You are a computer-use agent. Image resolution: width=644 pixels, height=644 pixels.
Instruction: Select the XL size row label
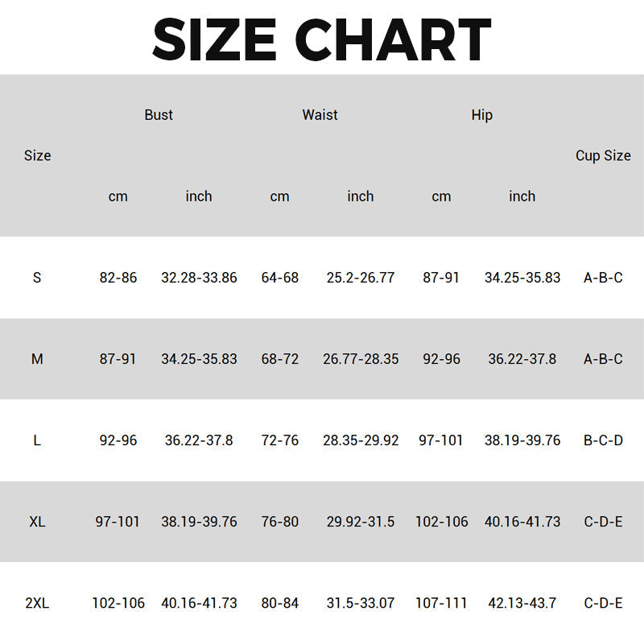[x=37, y=522]
